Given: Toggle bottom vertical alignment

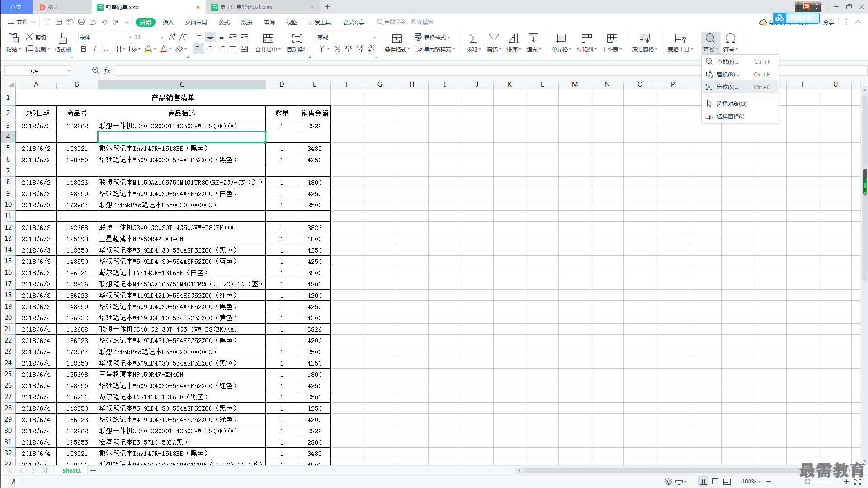Looking at the screenshot, I should (222, 37).
